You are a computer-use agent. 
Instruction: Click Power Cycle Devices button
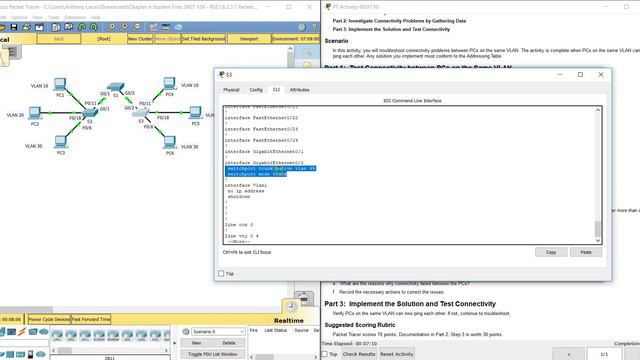pos(49,319)
